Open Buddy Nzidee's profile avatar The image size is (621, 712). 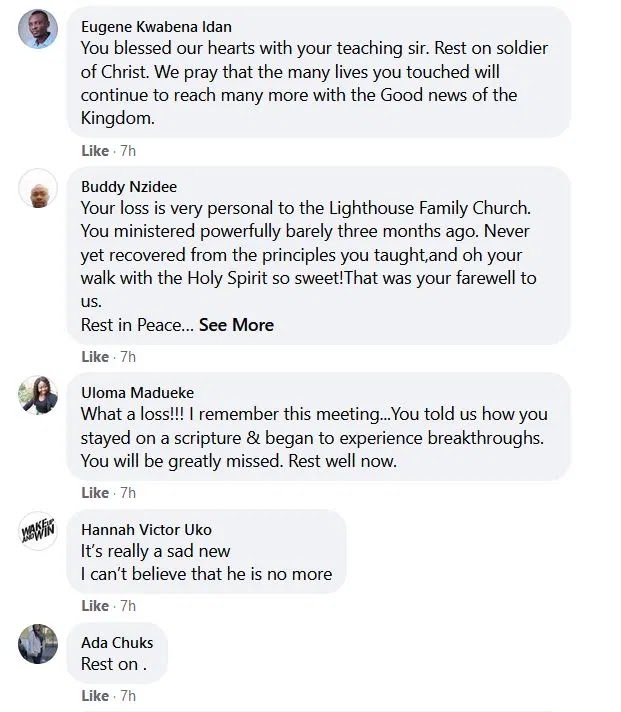pos(38,188)
